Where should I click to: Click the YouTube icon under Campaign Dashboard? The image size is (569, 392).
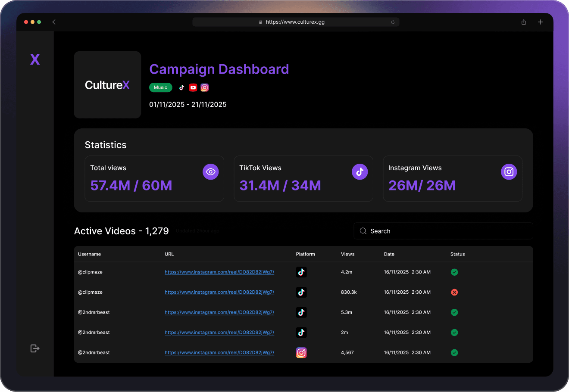click(x=193, y=87)
